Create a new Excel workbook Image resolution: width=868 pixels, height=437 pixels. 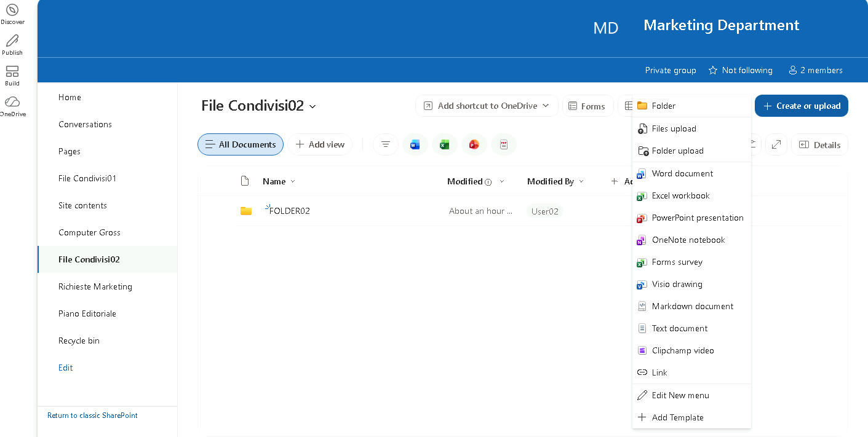(x=691, y=195)
